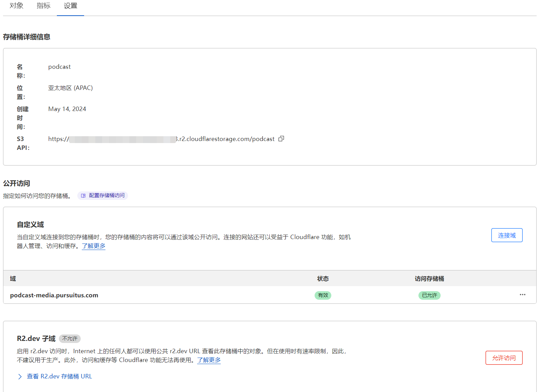
Task: Expand 查看 R2.dev 存储桶 URL chevron
Action: 20,376
